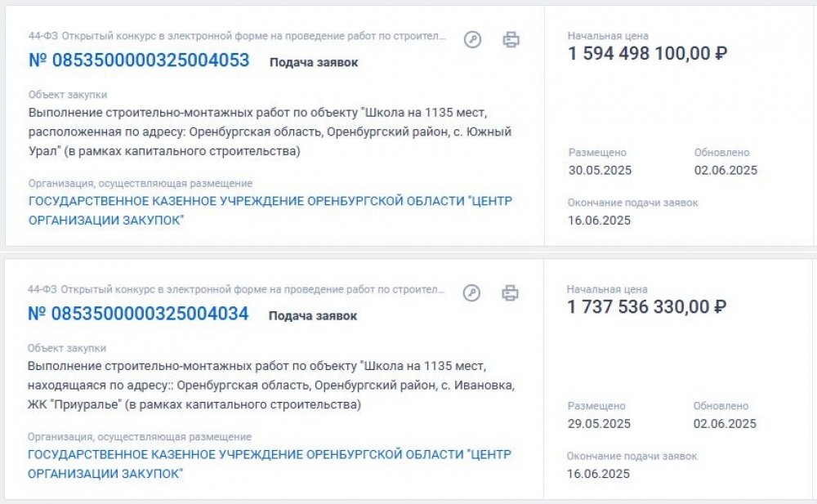
Task: Click the 44-ФЗ header line of the Ивановка tender
Action: coord(236,289)
